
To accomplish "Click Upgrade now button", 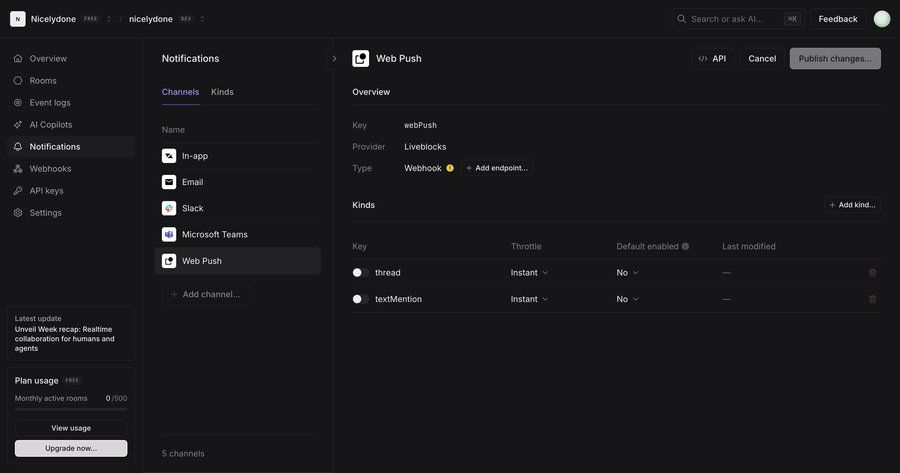I will click(71, 448).
